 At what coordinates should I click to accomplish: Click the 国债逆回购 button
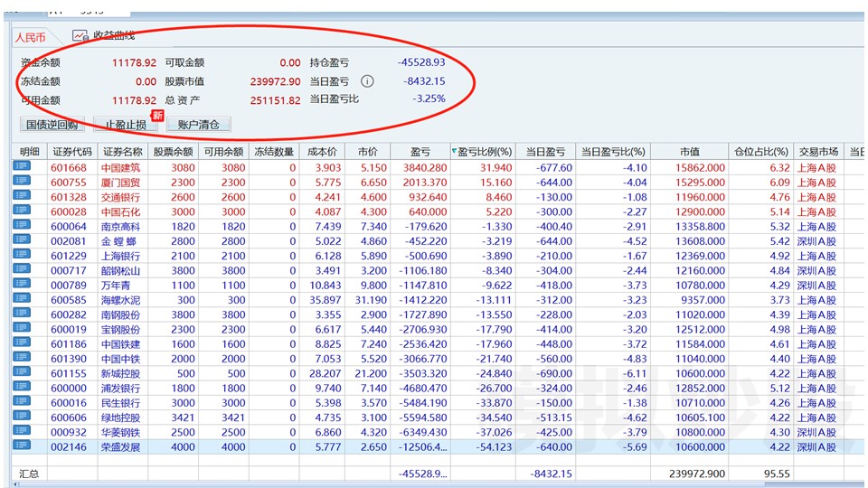[x=52, y=125]
